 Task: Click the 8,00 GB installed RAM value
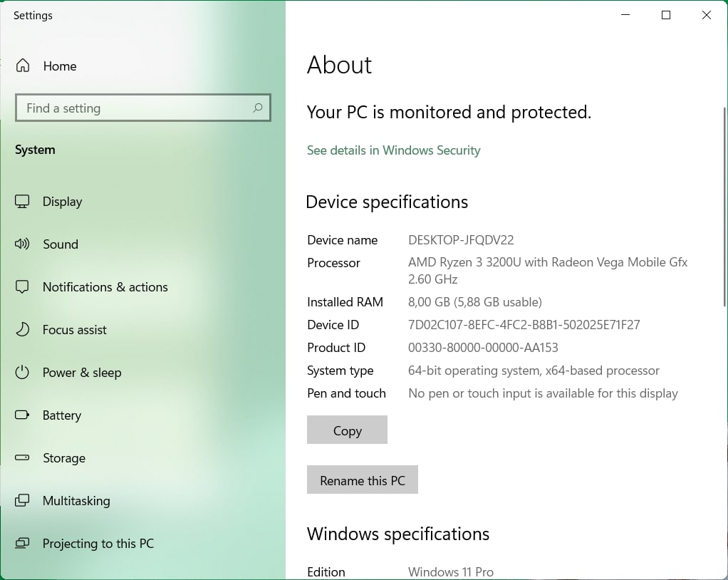474,302
